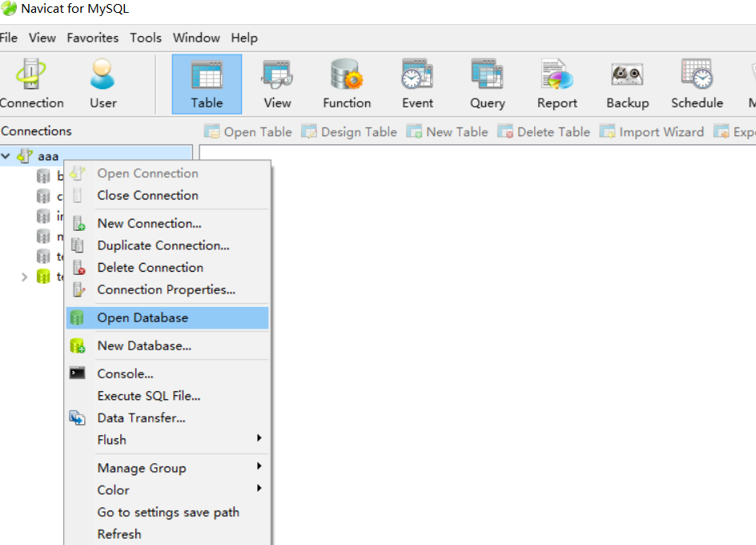
Task: Click the Design Table toolbar icon
Action: [309, 131]
